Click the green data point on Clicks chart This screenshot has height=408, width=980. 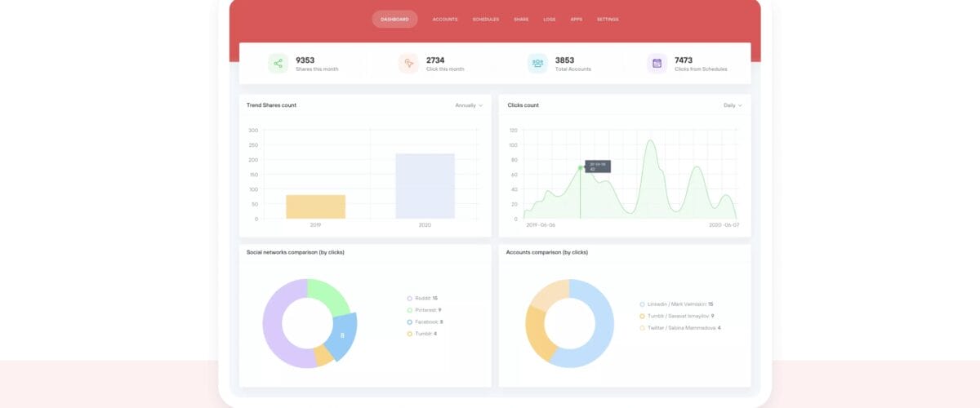click(581, 167)
